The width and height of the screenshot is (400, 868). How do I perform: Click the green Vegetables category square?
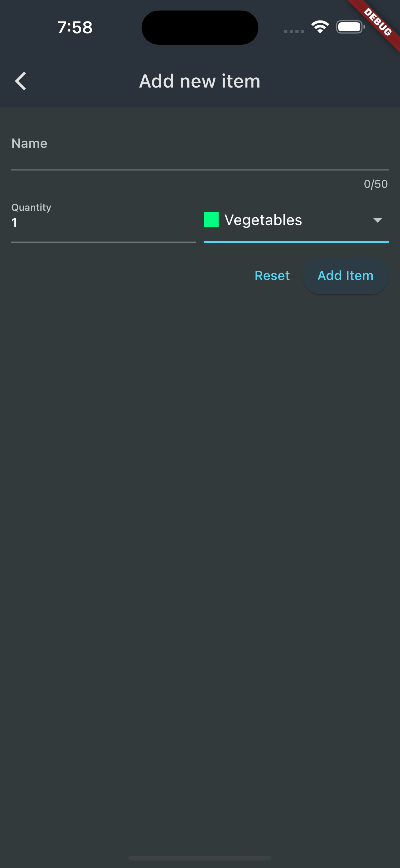click(x=211, y=220)
